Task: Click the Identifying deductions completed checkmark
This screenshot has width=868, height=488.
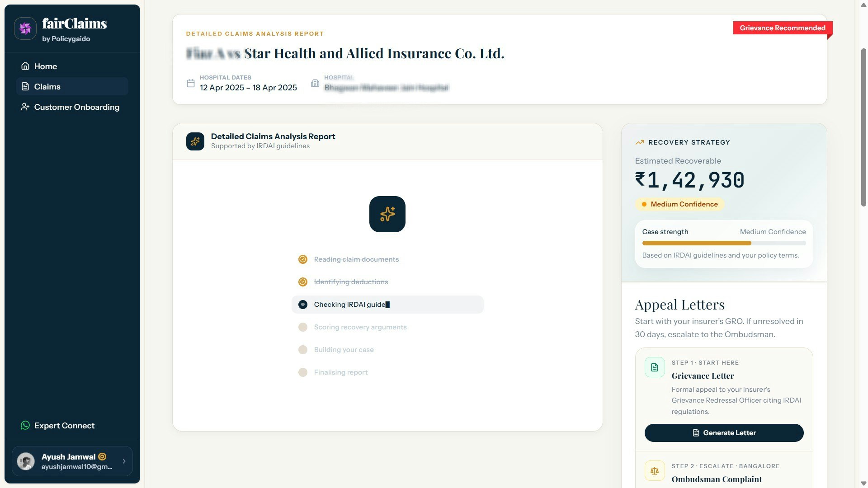Action: tap(303, 282)
